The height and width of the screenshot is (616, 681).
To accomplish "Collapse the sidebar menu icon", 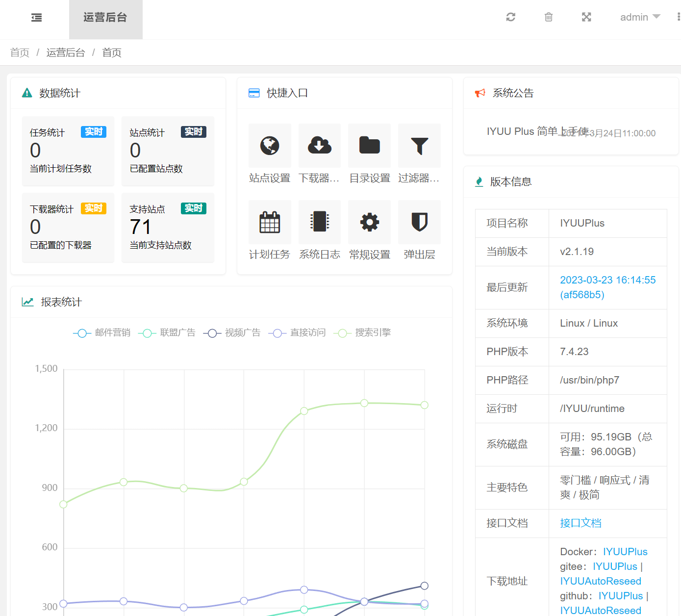I will (x=37, y=18).
